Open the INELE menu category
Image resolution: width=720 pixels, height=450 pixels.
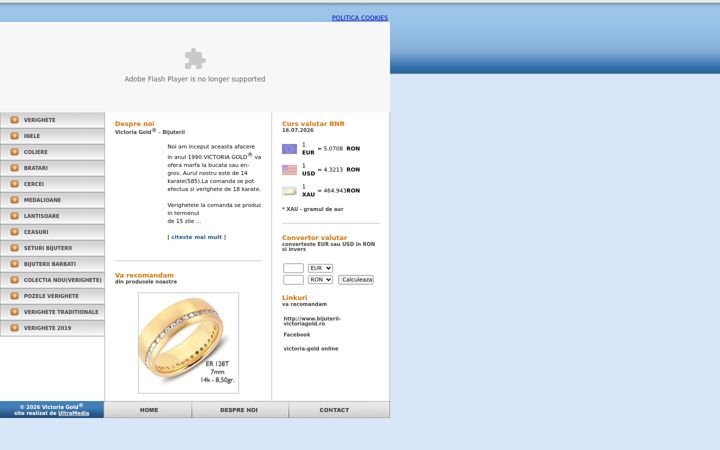pos(52,136)
